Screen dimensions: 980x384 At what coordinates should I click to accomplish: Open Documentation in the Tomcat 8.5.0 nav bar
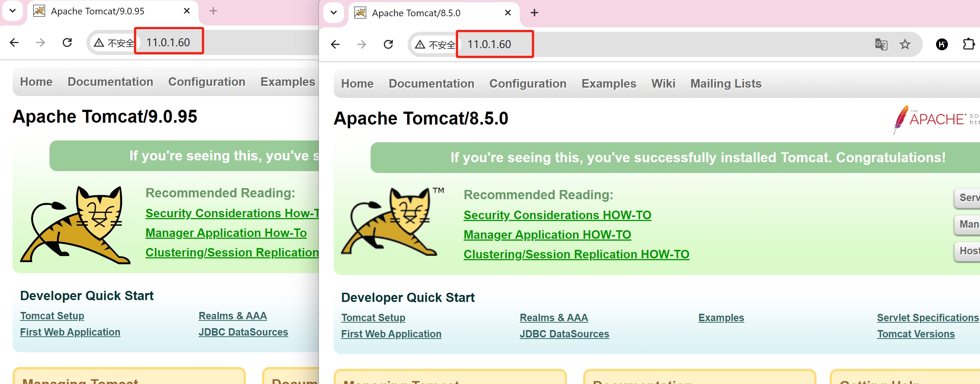(x=431, y=84)
